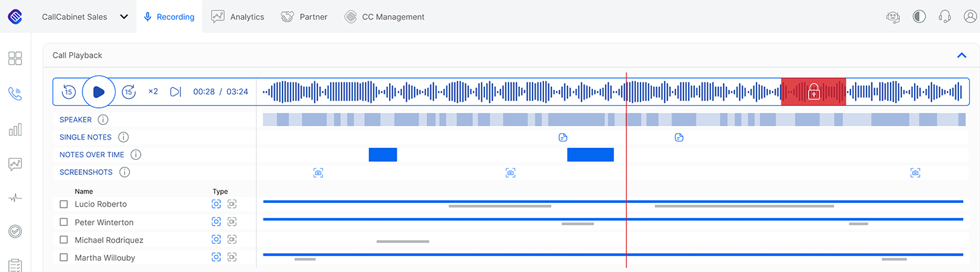
Task: Check the Michael Rodriquez checkbox
Action: [63, 240]
